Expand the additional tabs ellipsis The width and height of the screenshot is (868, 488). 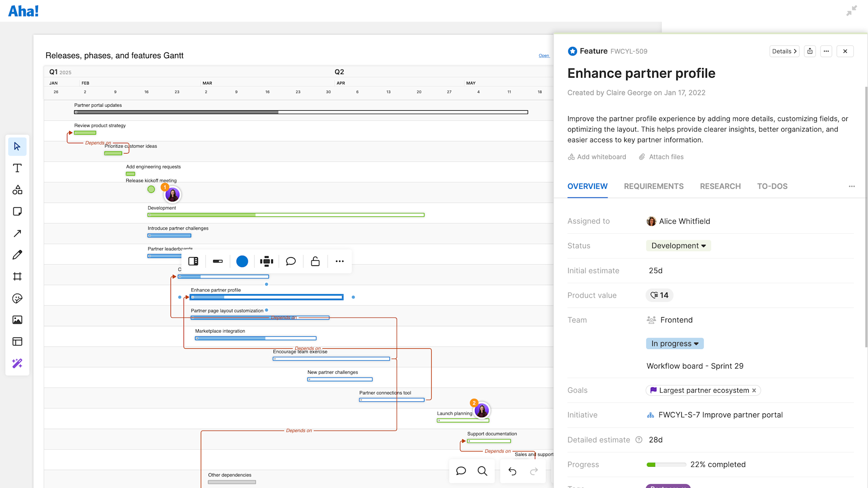click(x=852, y=186)
